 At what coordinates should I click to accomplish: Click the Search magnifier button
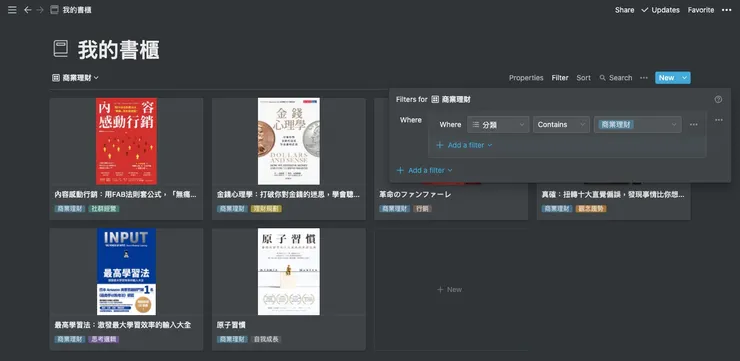click(x=616, y=78)
